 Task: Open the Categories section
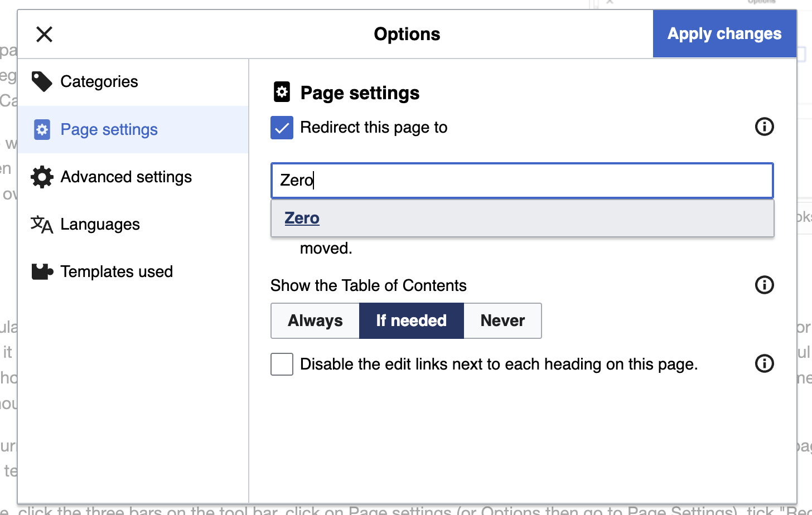(99, 81)
